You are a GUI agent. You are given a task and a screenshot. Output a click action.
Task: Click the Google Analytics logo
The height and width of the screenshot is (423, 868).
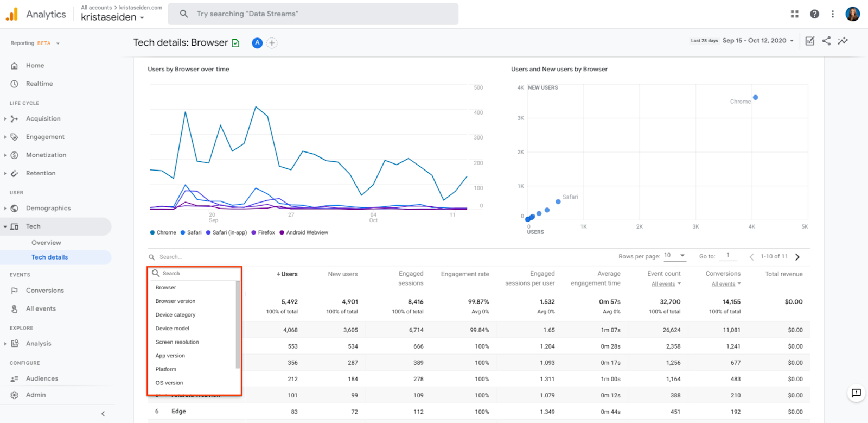(x=11, y=15)
